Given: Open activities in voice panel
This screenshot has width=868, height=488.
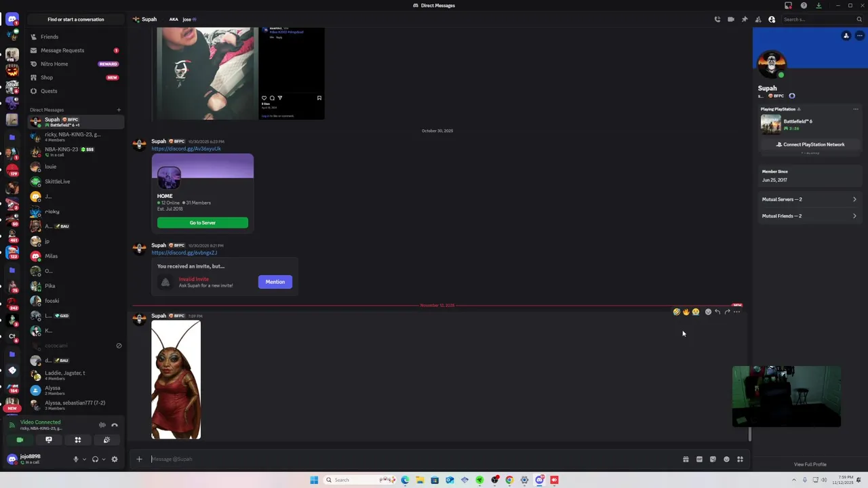Looking at the screenshot, I should click(77, 440).
